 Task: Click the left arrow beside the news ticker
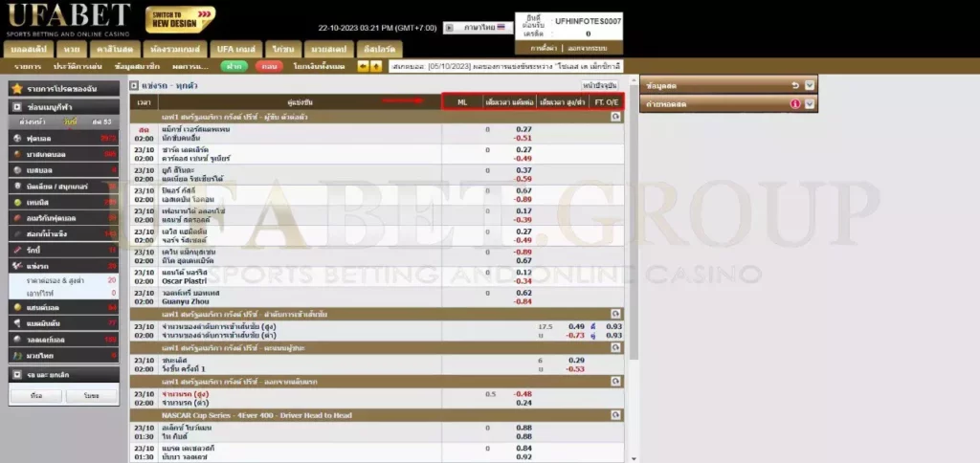[x=363, y=66]
